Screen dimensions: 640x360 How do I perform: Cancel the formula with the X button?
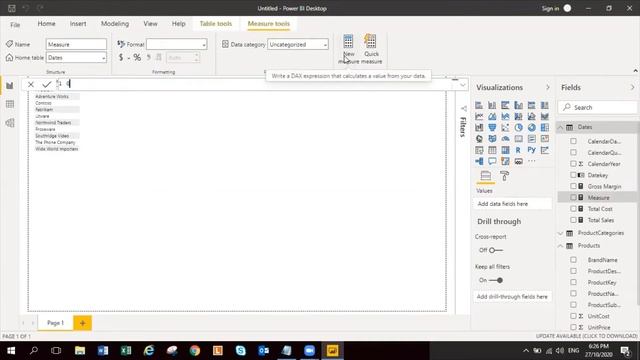[x=31, y=84]
